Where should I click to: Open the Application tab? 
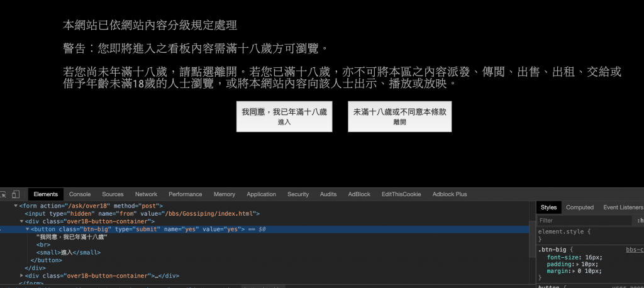(x=261, y=194)
